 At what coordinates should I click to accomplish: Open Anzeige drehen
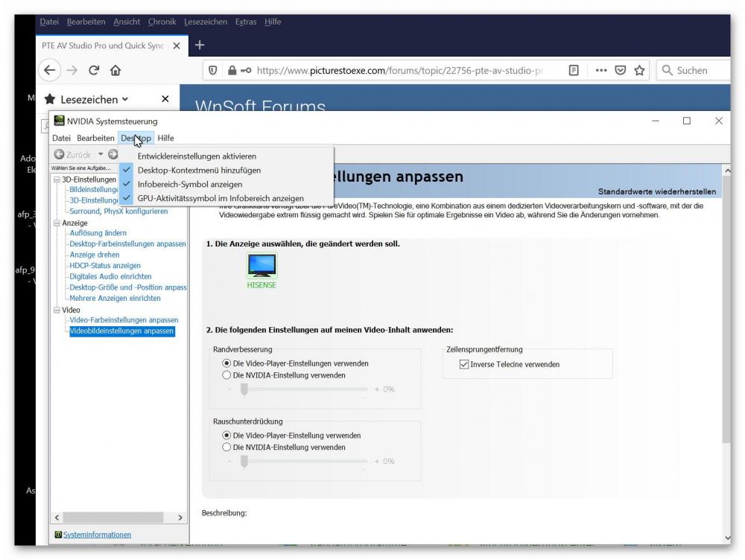[x=94, y=255]
